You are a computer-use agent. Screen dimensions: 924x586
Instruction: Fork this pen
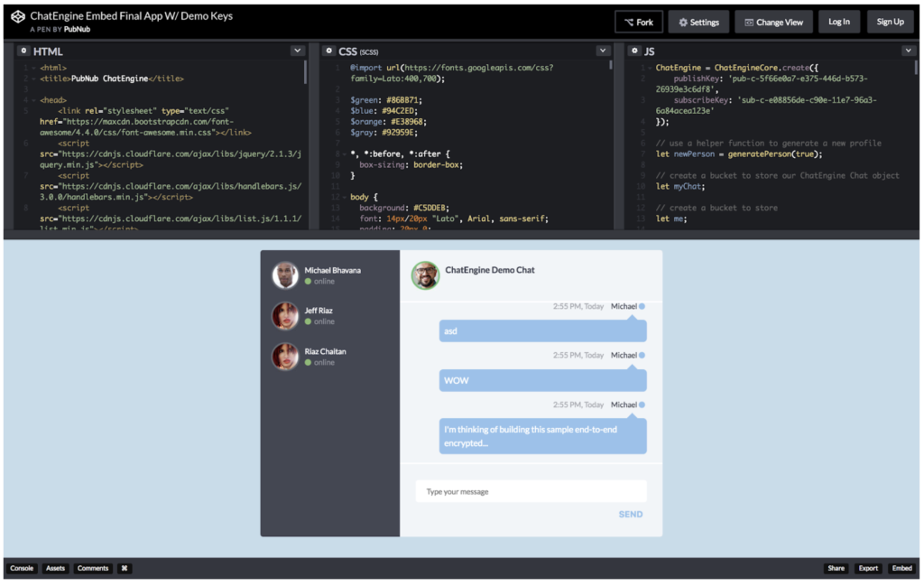pyautogui.click(x=638, y=21)
